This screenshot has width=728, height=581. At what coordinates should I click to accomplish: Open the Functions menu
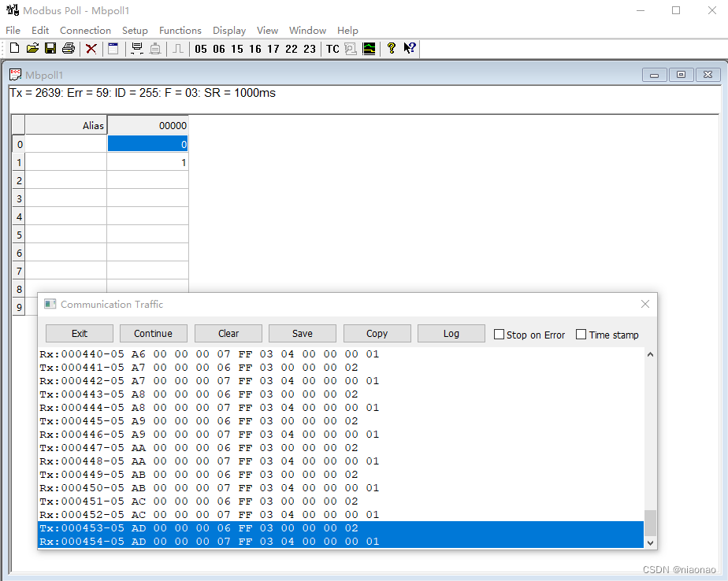[180, 31]
